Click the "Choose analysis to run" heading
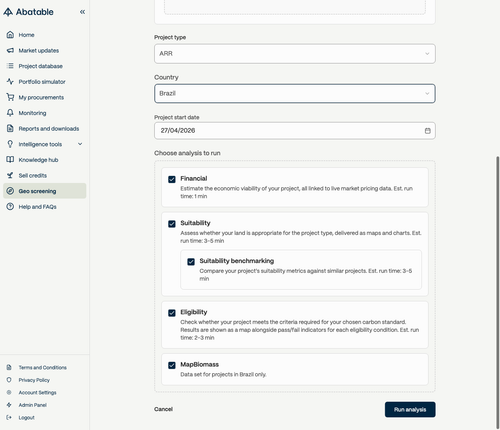 tap(187, 153)
